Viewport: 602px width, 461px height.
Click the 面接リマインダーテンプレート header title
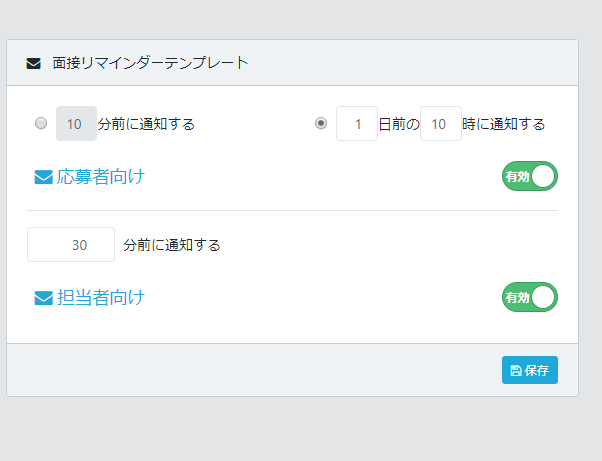[x=150, y=63]
